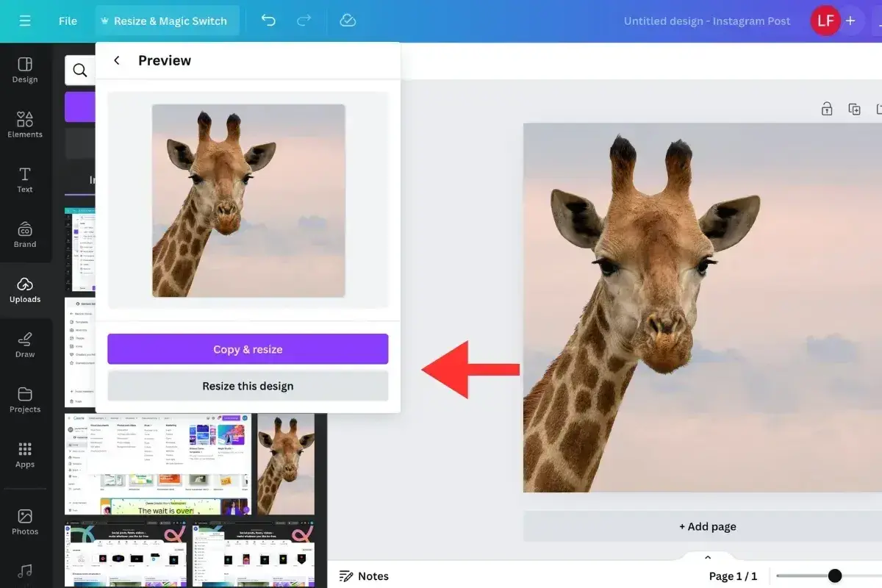This screenshot has height=588, width=882.
Task: Collapse the bottom panel with the chevron
Action: point(707,556)
